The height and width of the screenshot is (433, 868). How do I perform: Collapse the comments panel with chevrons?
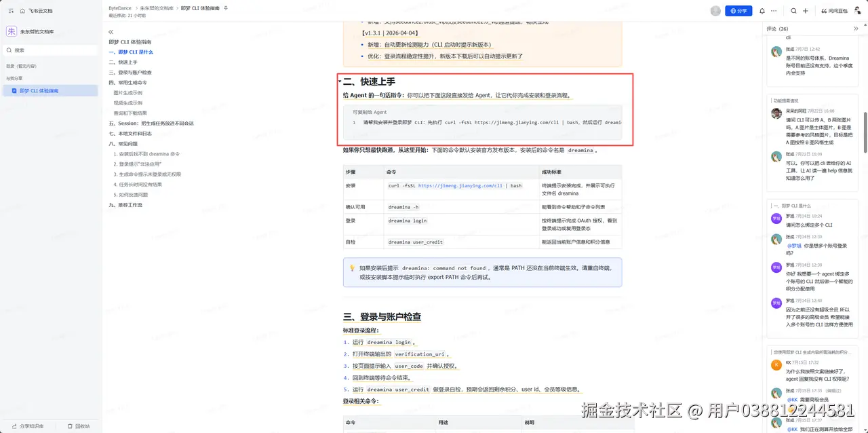click(856, 29)
